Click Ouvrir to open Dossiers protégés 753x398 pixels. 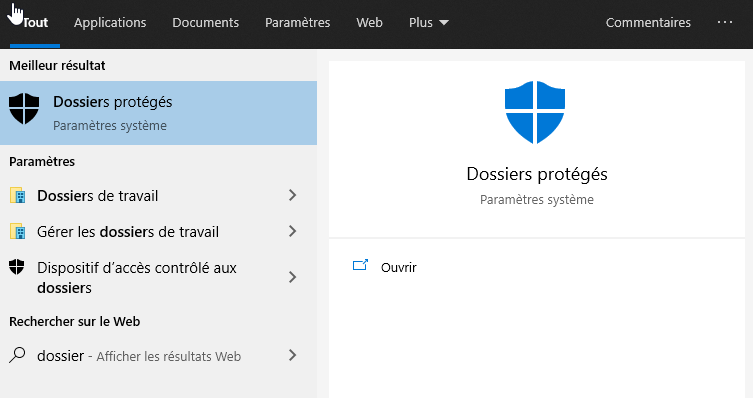(399, 267)
